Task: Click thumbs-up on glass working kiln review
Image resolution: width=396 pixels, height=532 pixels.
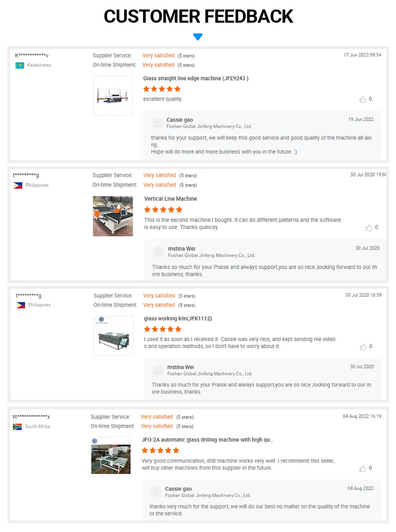Action: [363, 347]
